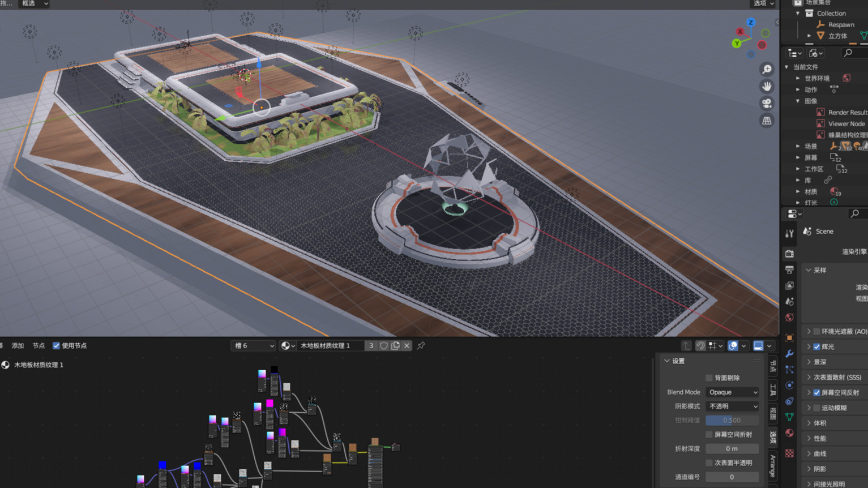Disable the 辉光 bloom checkbox
The width and height of the screenshot is (868, 488).
tap(816, 347)
